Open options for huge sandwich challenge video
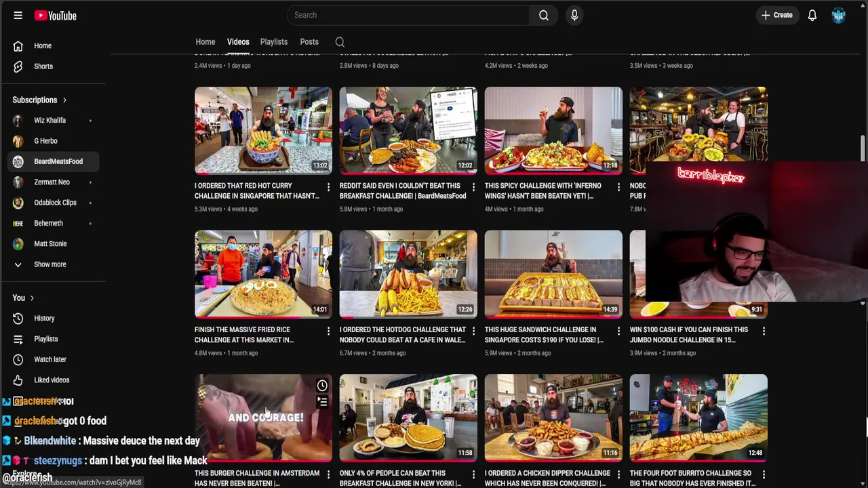The width and height of the screenshot is (868, 488). point(618,331)
